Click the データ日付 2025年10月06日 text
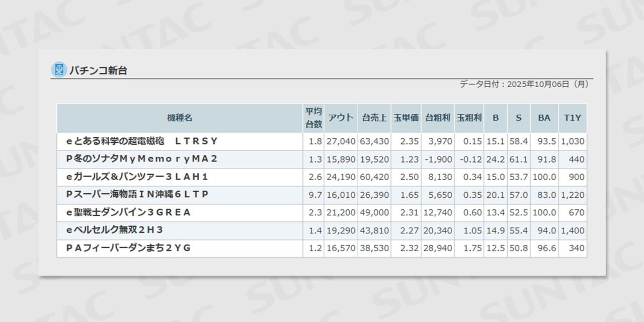 pyautogui.click(x=523, y=85)
